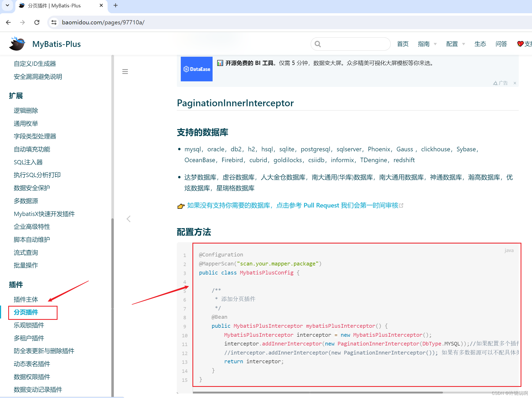Click the java label on code block

509,250
